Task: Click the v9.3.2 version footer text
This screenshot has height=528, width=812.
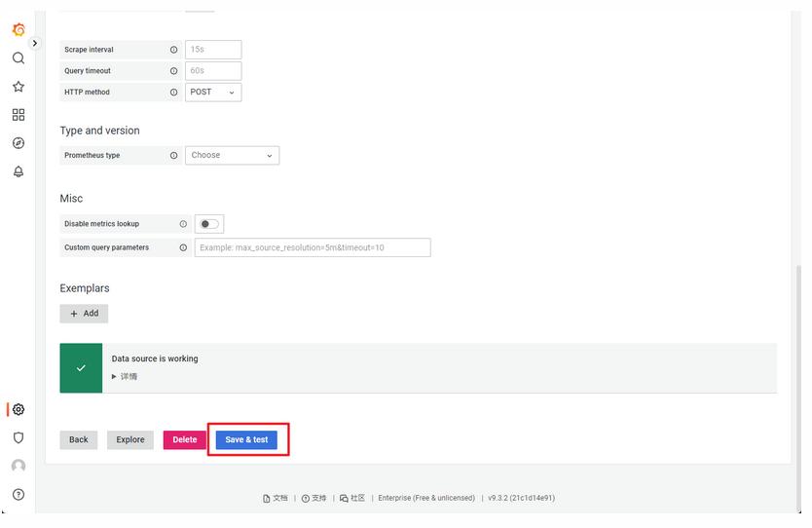Action: click(522, 498)
